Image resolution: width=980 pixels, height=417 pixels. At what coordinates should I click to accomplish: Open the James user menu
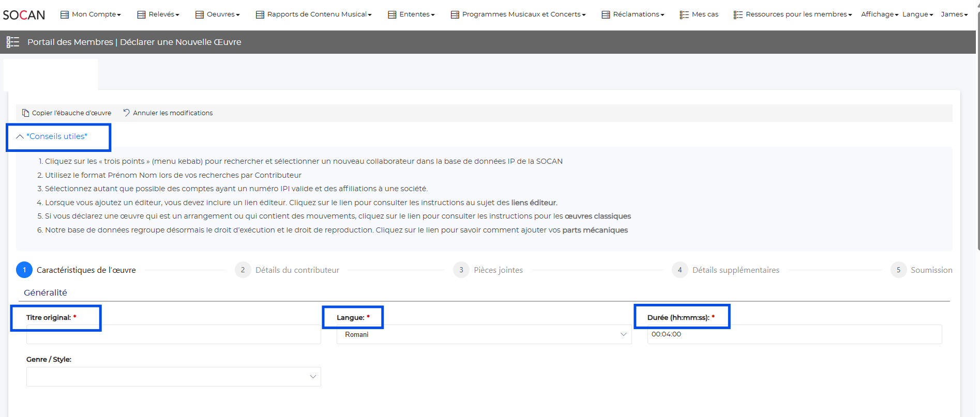point(954,14)
